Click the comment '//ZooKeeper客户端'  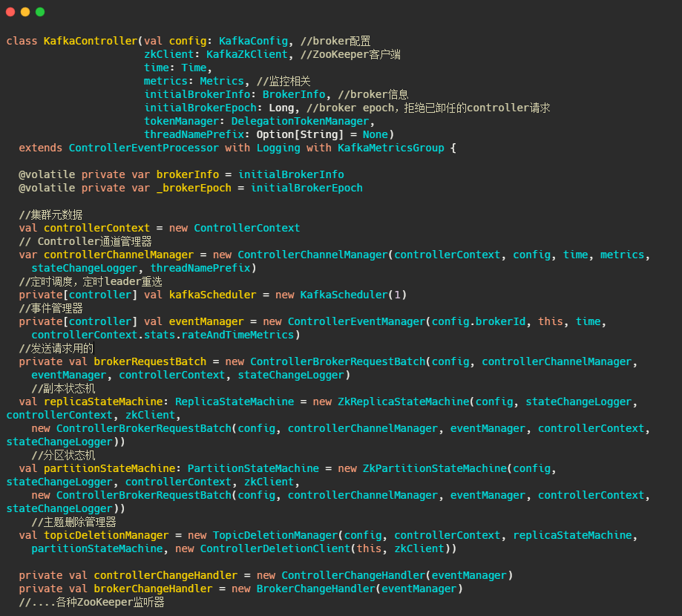click(350, 54)
